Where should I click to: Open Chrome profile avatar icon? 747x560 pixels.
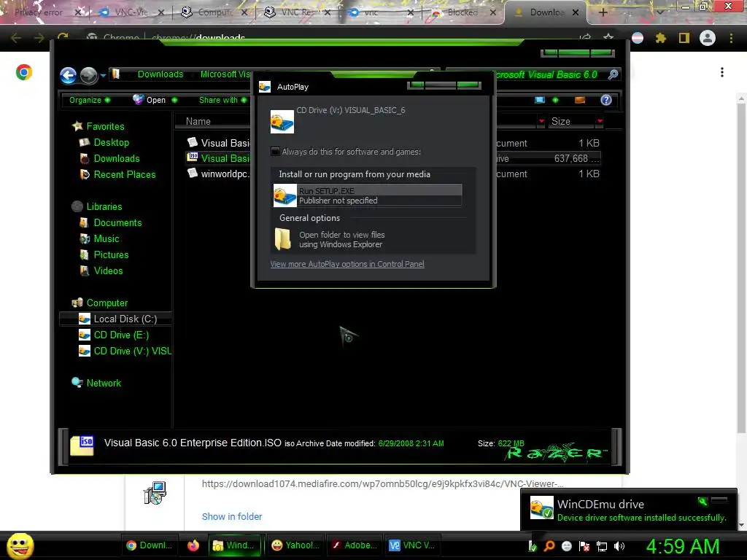pos(708,38)
